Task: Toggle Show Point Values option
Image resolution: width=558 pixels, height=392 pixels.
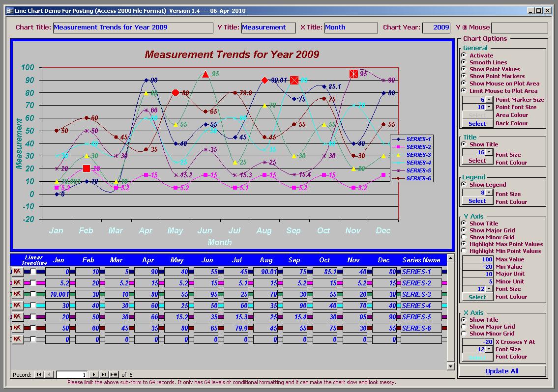Action: point(464,69)
